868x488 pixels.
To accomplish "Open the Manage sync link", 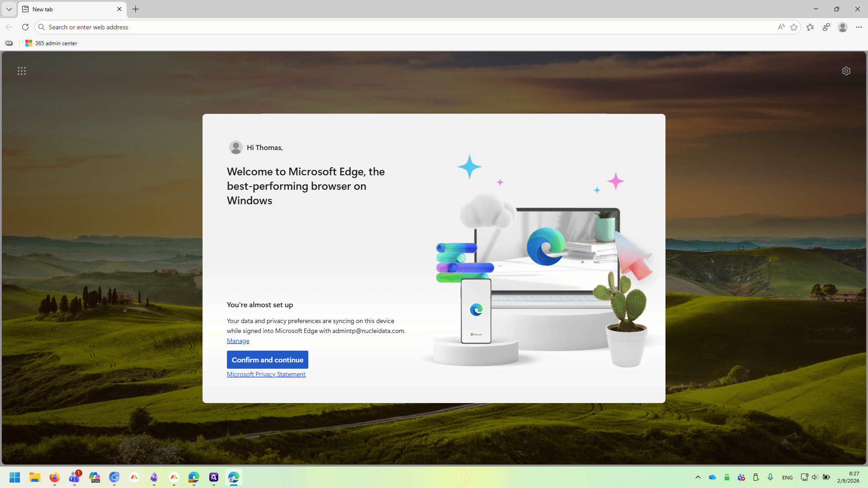I will click(238, 341).
